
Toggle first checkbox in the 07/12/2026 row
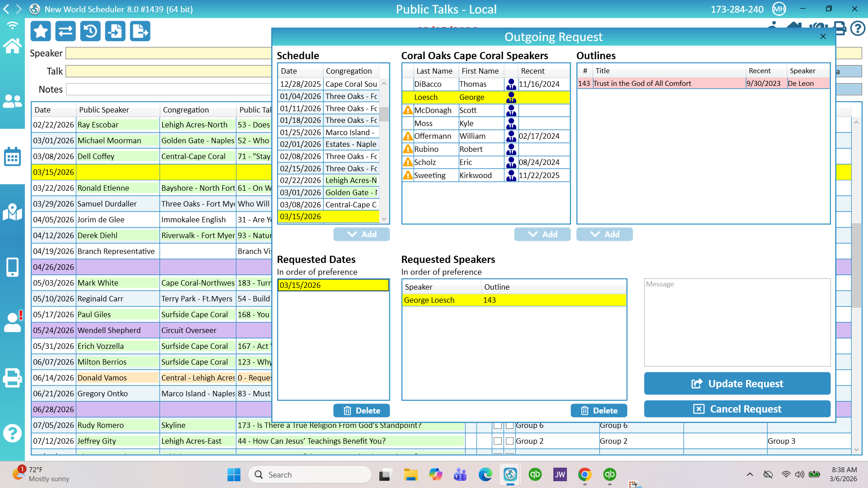click(498, 441)
